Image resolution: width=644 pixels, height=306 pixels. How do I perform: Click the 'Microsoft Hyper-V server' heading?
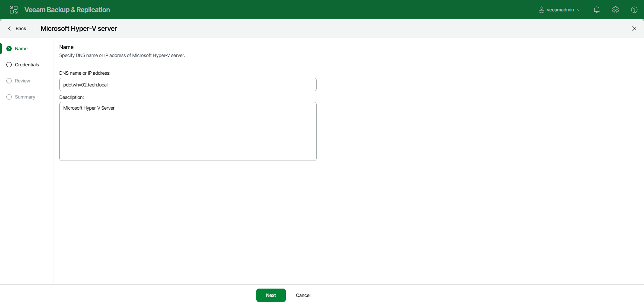79,28
